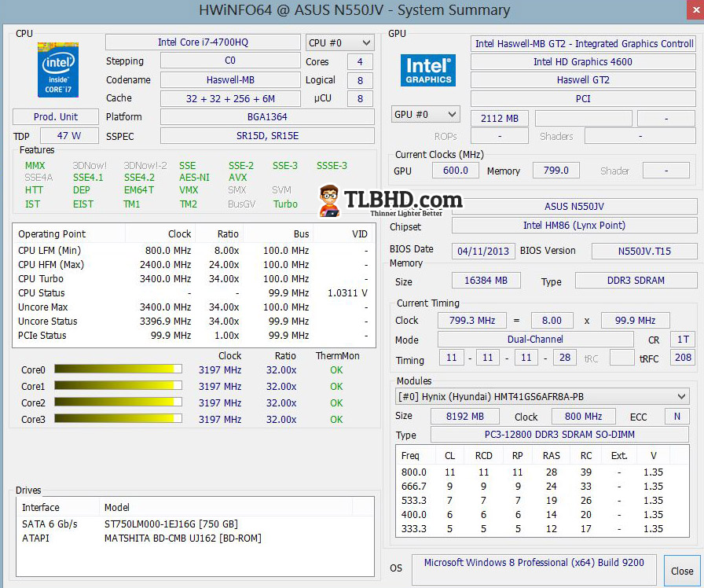Click the memory type field DDR3 SDRAM
Viewport: 704px width, 588px height.
pyautogui.click(x=636, y=281)
